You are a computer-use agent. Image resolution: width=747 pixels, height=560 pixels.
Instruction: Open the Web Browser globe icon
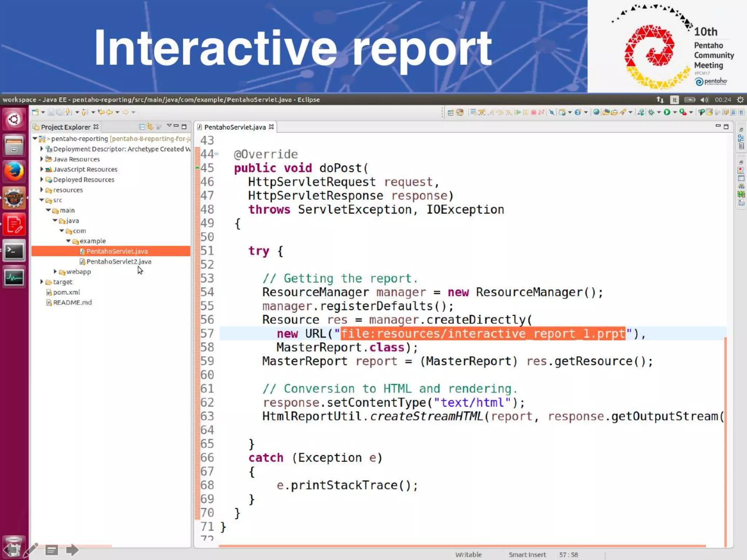[596, 112]
